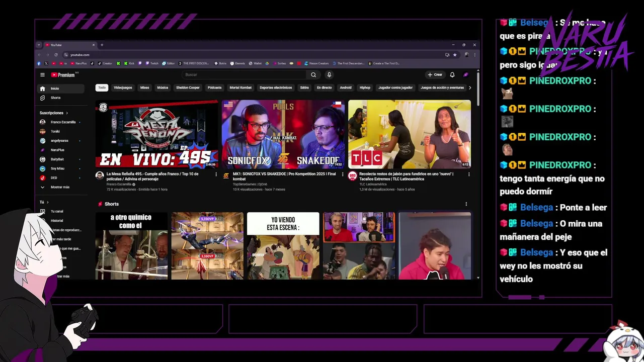Open the TikTok Creator bookmark
Viewport: 644px width, 362px height.
tap(105, 63)
